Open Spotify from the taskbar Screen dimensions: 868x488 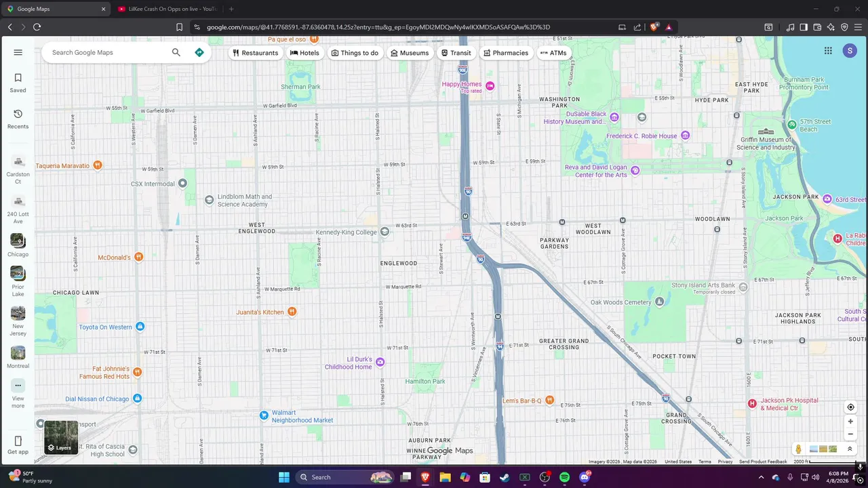[x=564, y=477]
